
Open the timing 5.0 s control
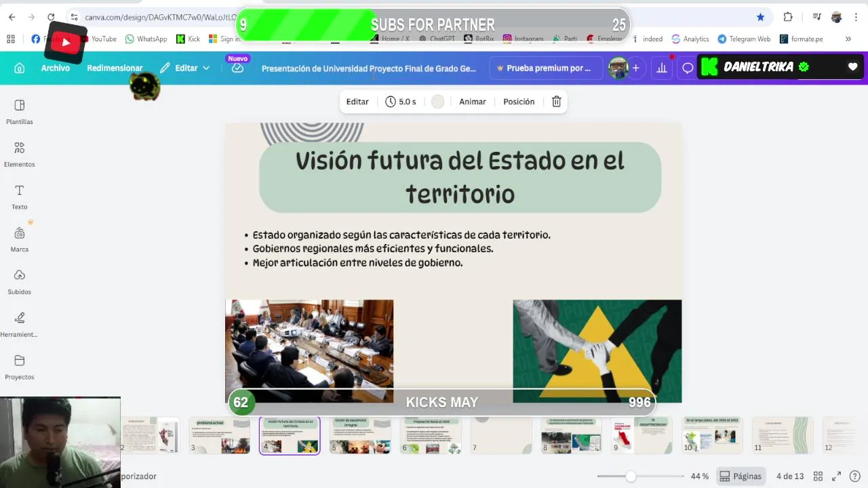pos(401,102)
